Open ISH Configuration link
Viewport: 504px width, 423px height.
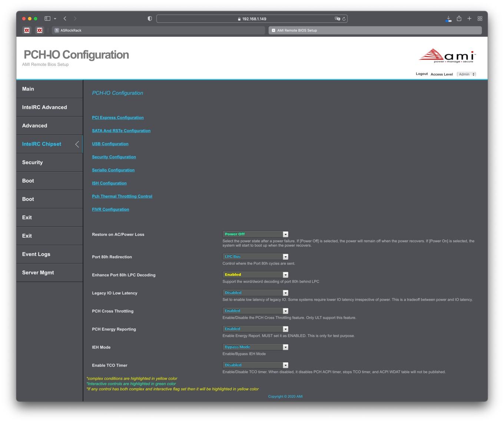click(109, 183)
